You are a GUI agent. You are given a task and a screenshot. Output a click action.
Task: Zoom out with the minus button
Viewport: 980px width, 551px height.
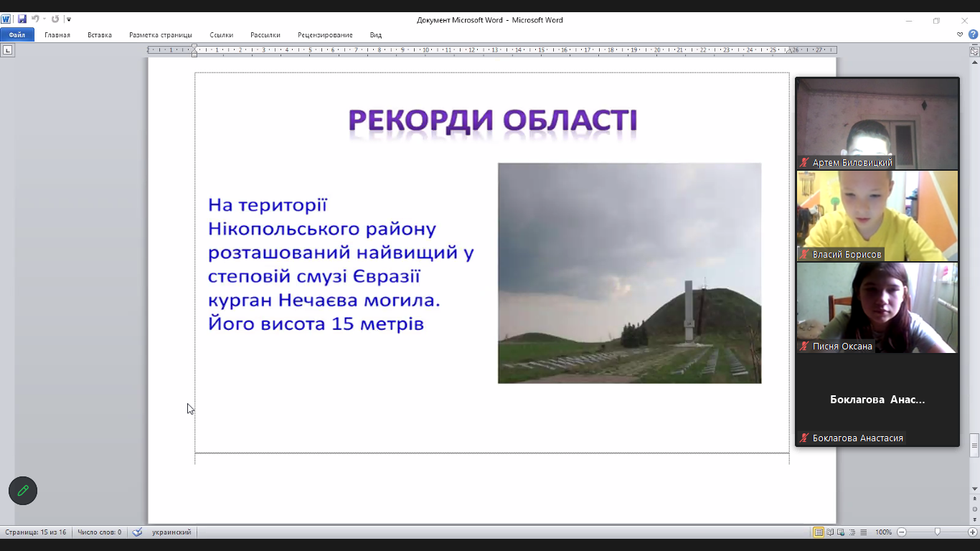tap(902, 532)
